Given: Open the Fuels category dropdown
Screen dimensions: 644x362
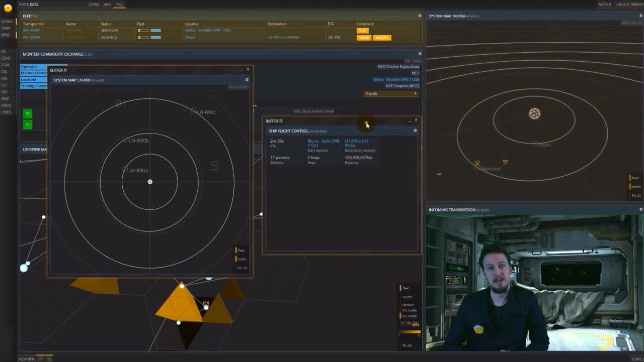Looking at the screenshot, I should tap(391, 94).
